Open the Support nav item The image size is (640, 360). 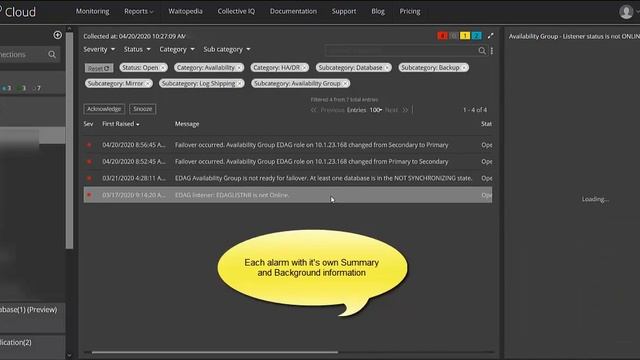(344, 11)
